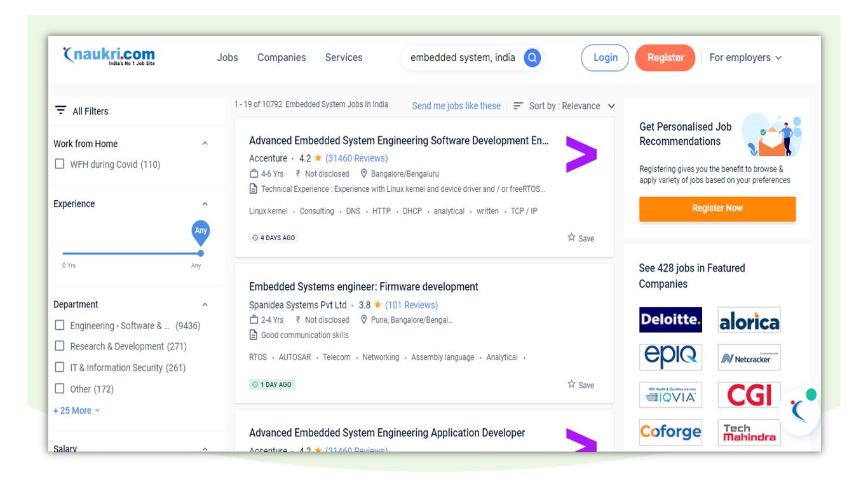Open the (101 Reviews) link for Spanidea

coord(411,305)
